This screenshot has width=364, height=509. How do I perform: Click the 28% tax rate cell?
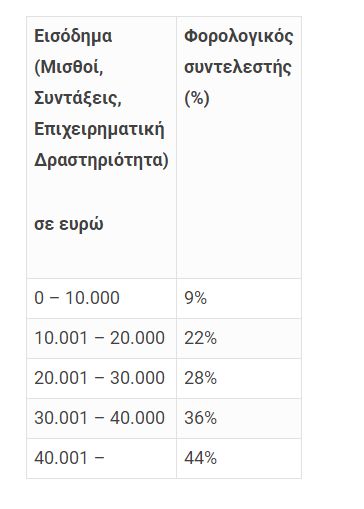[x=239, y=378]
